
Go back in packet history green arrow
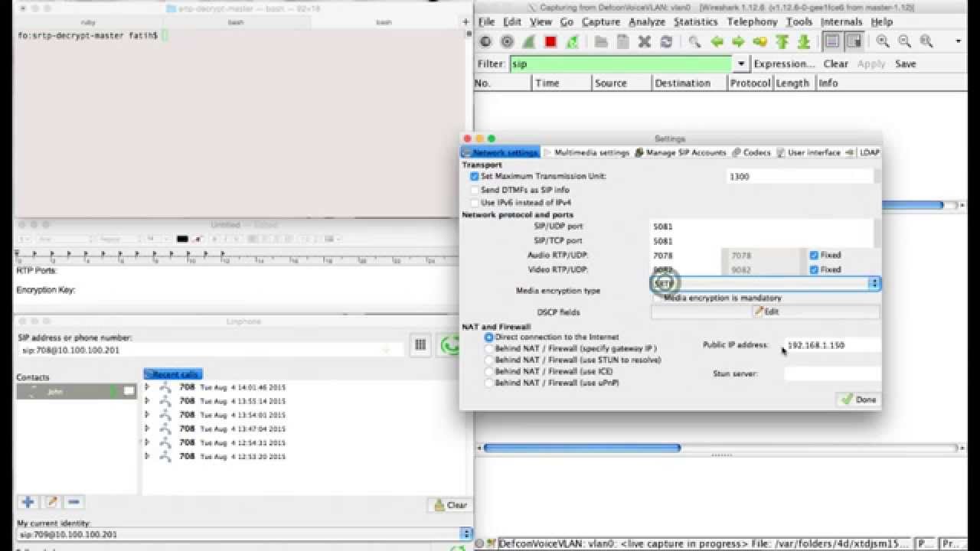(x=717, y=41)
